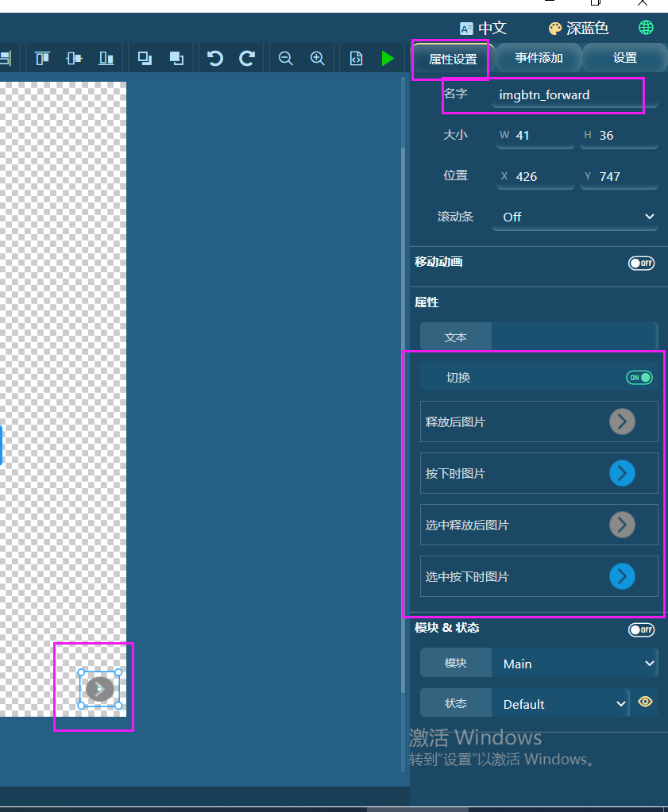Edit the name field imgbtn_forward

point(575,94)
